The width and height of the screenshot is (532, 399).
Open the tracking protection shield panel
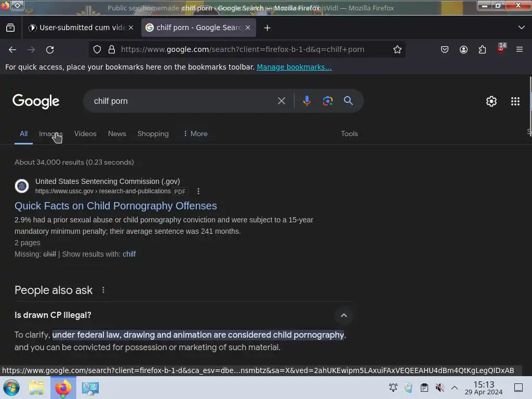pyautogui.click(x=97, y=49)
